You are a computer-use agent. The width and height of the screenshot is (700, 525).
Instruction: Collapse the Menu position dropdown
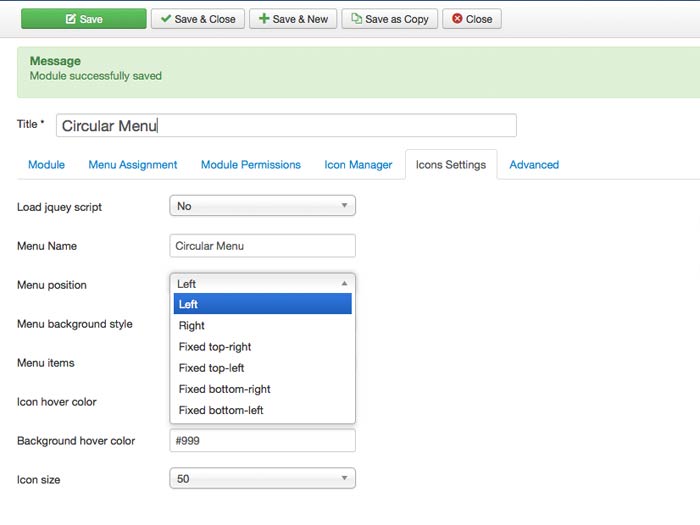(x=262, y=284)
